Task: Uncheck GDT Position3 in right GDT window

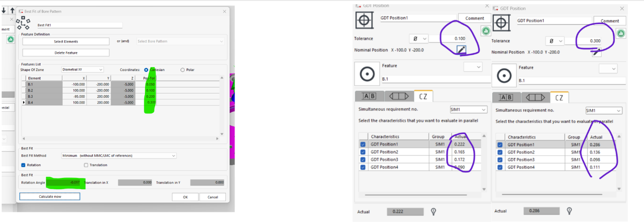Action: point(501,160)
